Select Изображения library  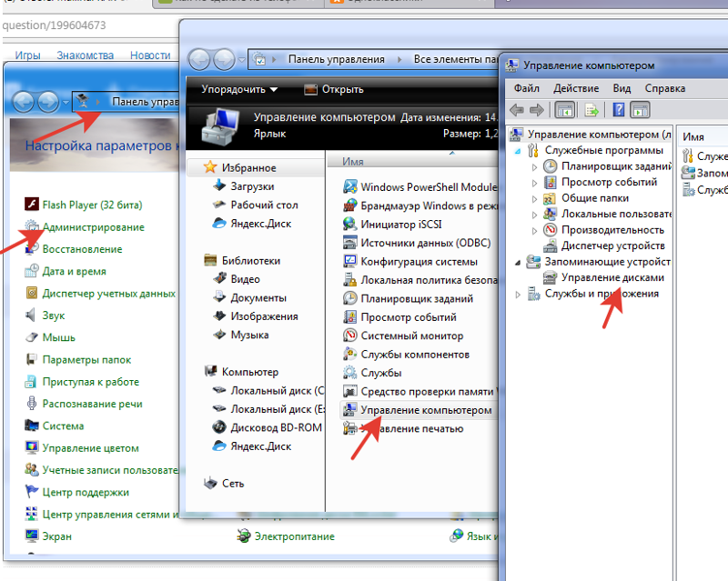(264, 316)
